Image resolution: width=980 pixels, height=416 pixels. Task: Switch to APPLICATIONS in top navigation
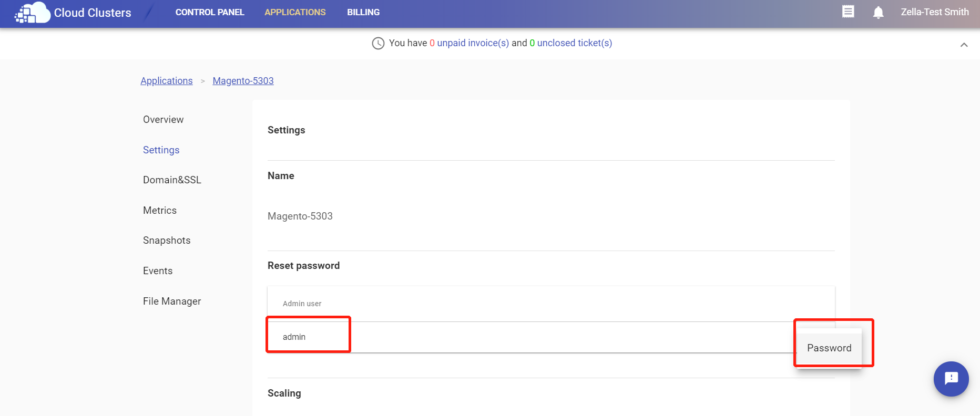pyautogui.click(x=295, y=12)
